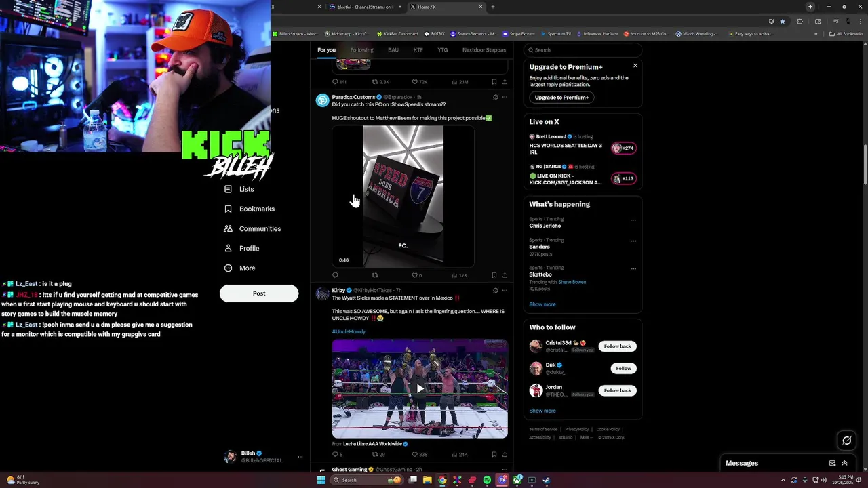
Task: Repost Kirby's wrestling post
Action: 378,454
